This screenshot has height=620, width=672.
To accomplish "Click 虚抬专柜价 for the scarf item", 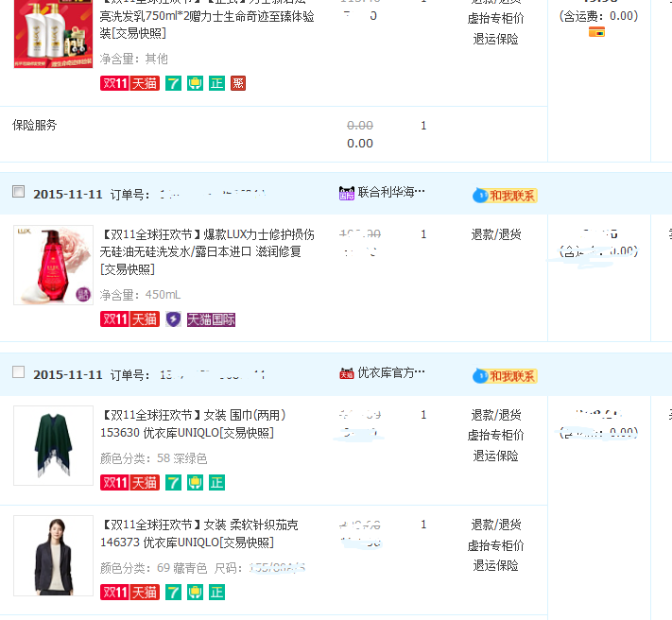I will coord(496,436).
